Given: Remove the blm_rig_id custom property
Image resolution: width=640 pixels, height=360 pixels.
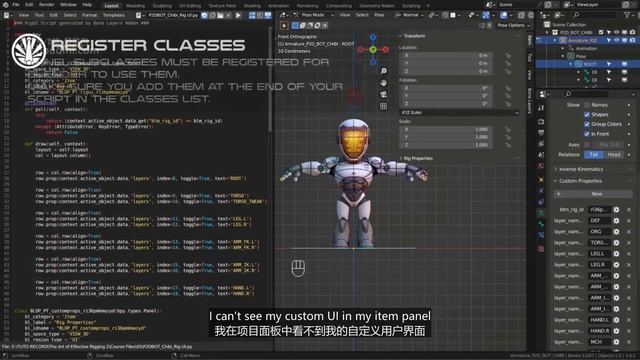Looking at the screenshot, I should [x=629, y=209].
